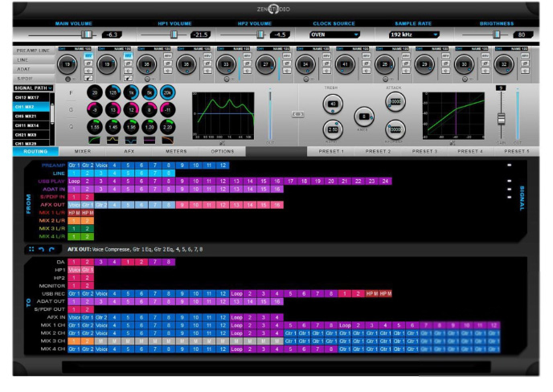The width and height of the screenshot is (553, 392).
Task: Select the ADAT input source button
Action: click(24, 69)
